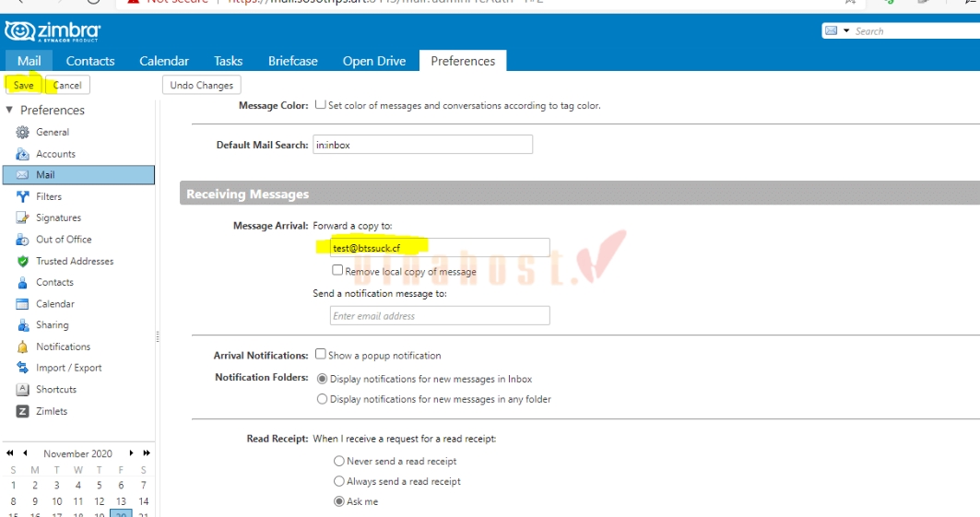
Task: Click the Zimlets Z icon
Action: [22, 411]
